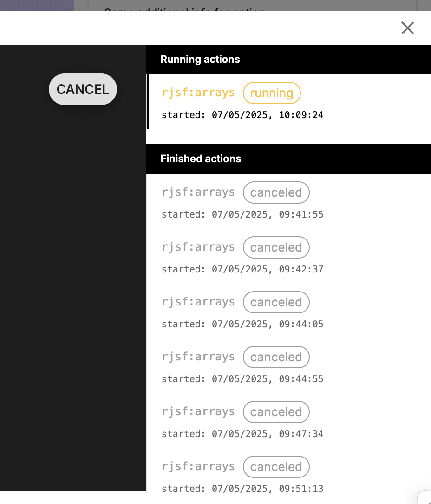The width and height of the screenshot is (431, 504).
Task: Click the canceled pill for the 09:44:05 action
Action: coord(276,302)
